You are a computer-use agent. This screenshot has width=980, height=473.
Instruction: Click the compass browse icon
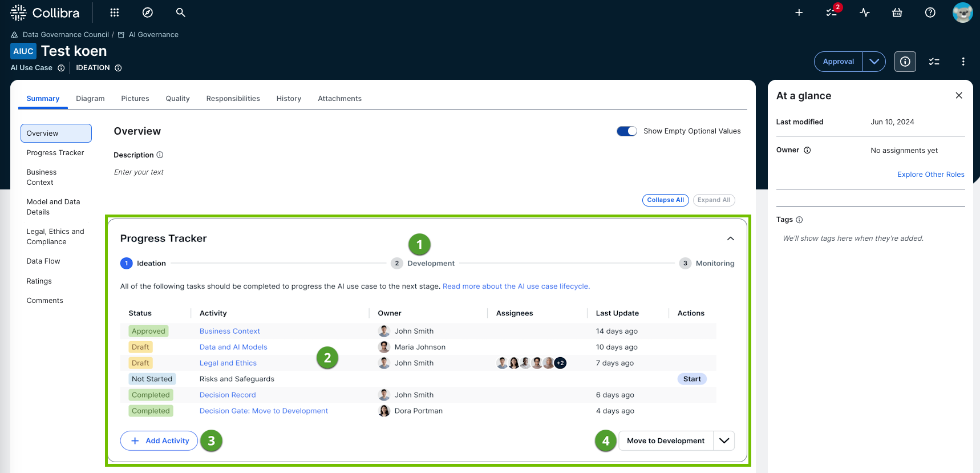point(148,13)
